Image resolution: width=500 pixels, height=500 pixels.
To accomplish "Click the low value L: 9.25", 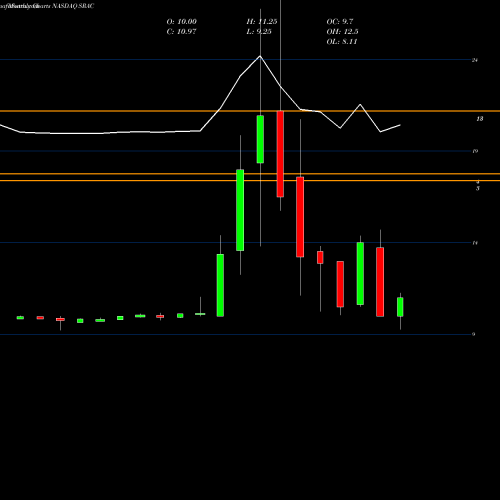I will pyautogui.click(x=259, y=32).
